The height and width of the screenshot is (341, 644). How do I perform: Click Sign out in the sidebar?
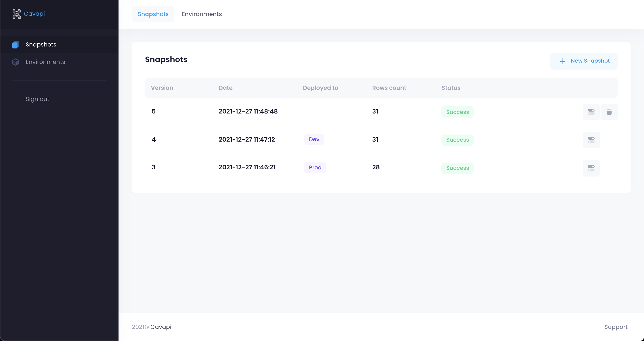pyautogui.click(x=37, y=99)
